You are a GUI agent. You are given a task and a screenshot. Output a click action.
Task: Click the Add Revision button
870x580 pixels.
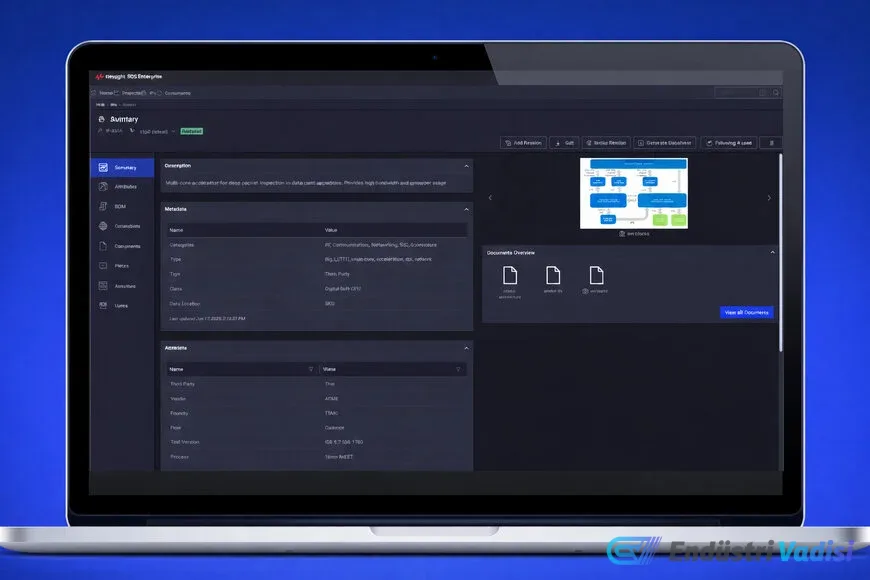(523, 143)
